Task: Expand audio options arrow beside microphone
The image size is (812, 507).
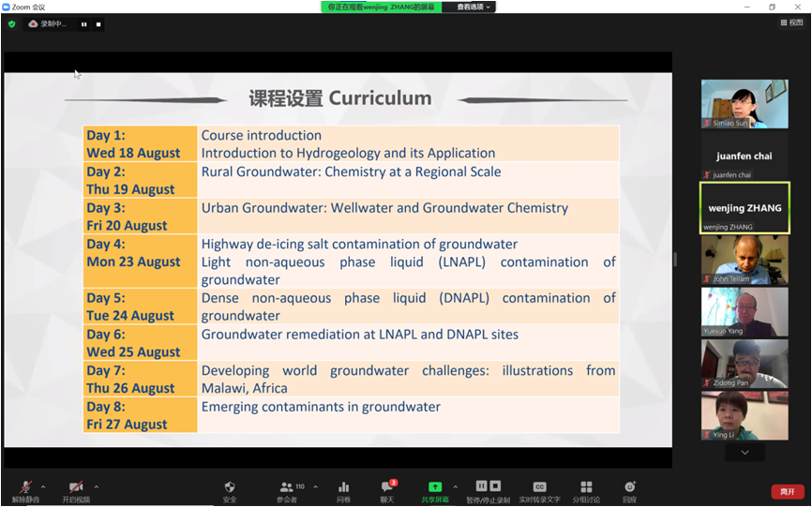Action: coord(43,486)
